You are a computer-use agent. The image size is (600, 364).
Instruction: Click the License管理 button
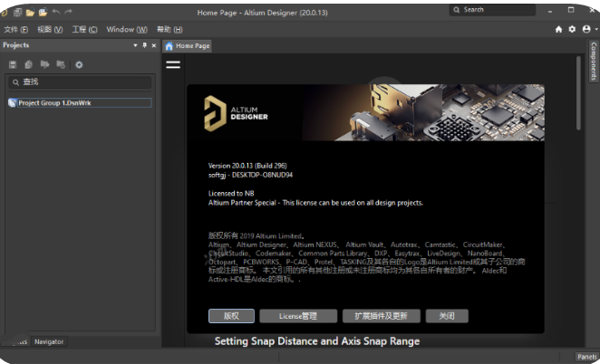[x=298, y=316]
